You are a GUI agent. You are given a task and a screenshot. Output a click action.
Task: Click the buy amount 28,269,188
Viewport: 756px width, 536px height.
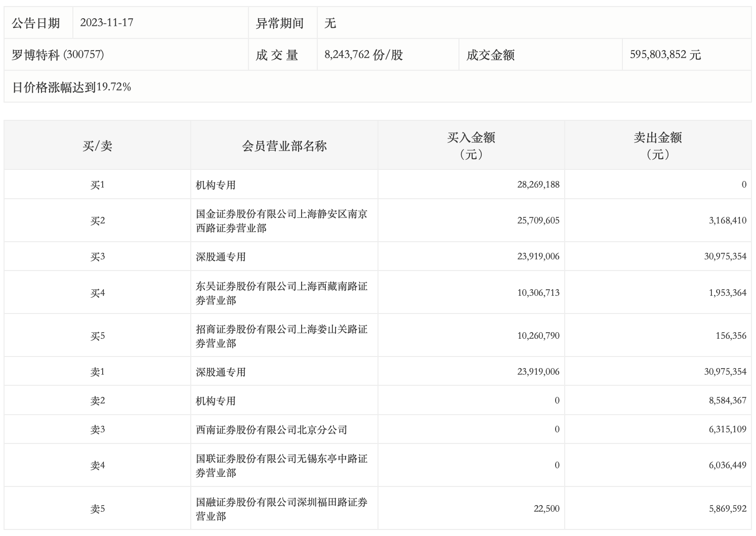[x=538, y=185]
